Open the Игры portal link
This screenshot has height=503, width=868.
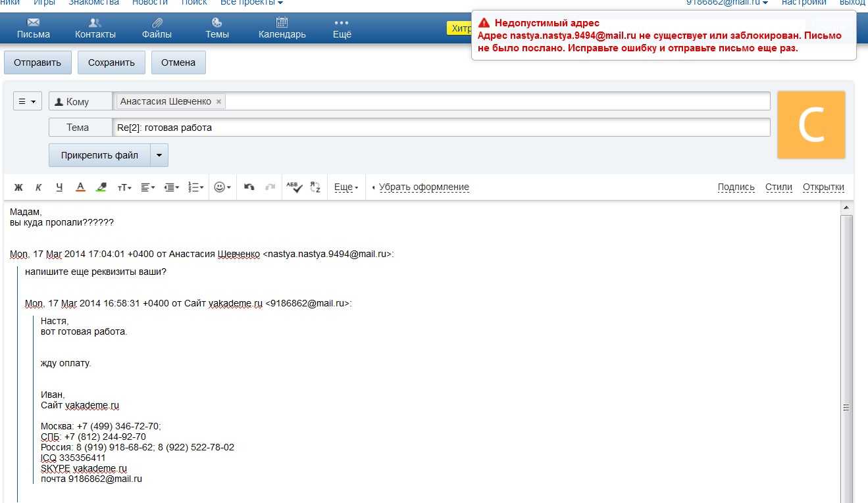44,3
